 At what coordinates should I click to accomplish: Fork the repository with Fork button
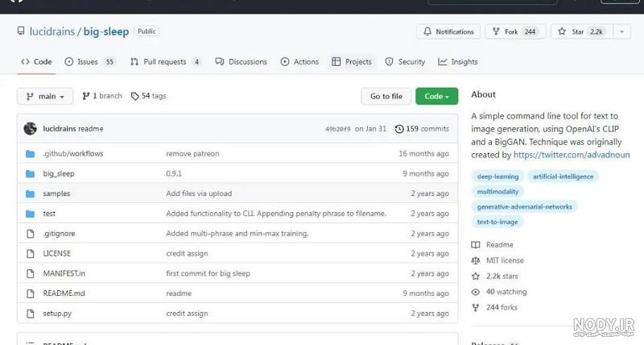coord(515,31)
